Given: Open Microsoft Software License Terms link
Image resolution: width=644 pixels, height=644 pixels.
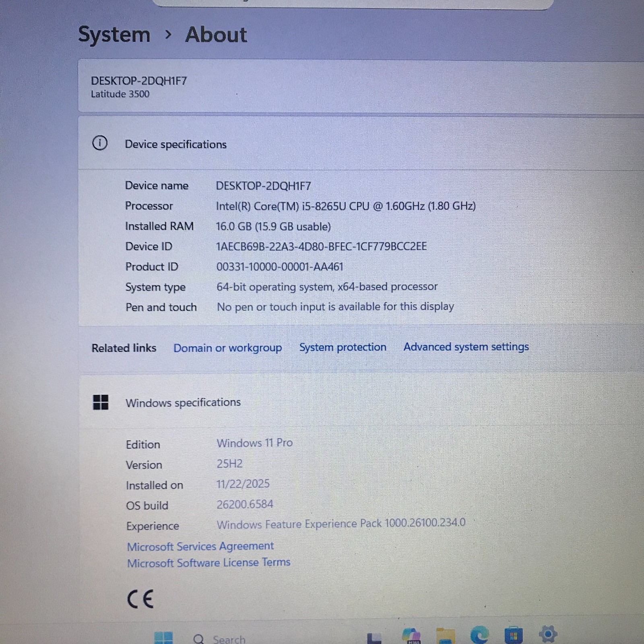Looking at the screenshot, I should [x=208, y=562].
